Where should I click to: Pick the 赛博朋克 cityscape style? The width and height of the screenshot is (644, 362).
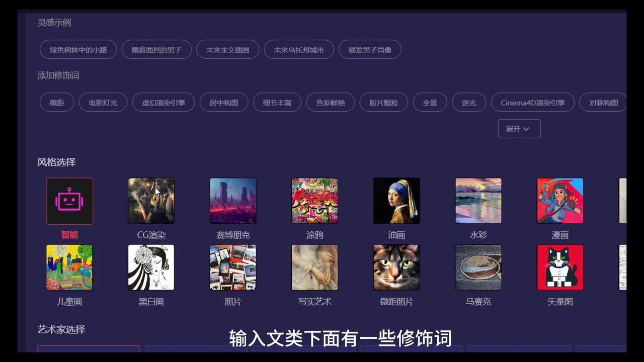point(233,201)
